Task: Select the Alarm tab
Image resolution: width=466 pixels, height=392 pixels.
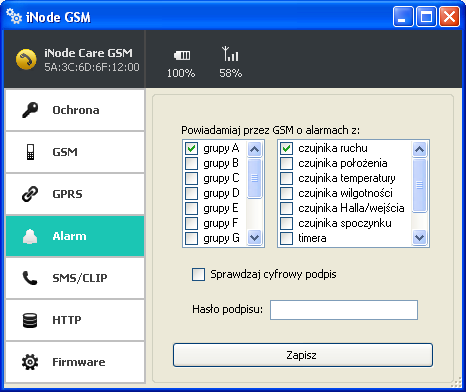Action: coord(75,236)
